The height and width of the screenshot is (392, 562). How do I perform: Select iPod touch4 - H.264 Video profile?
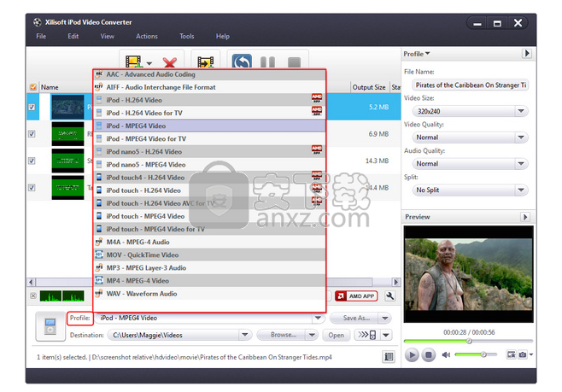209,178
